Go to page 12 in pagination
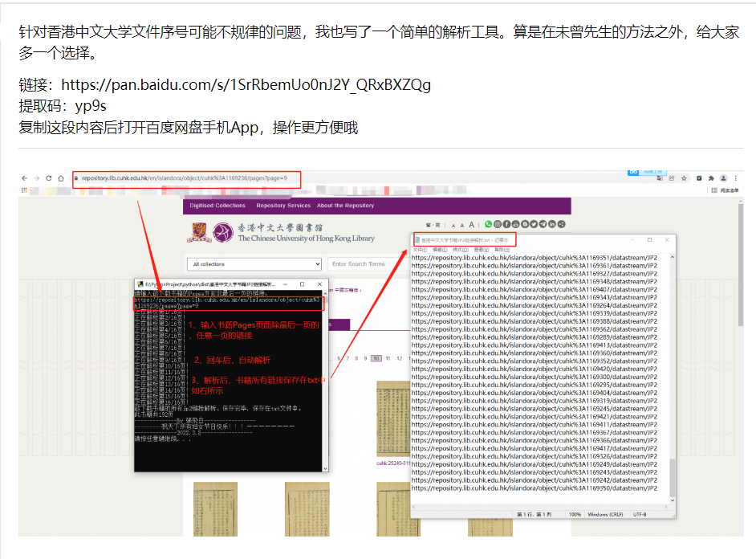The image size is (756, 559). tap(399, 358)
